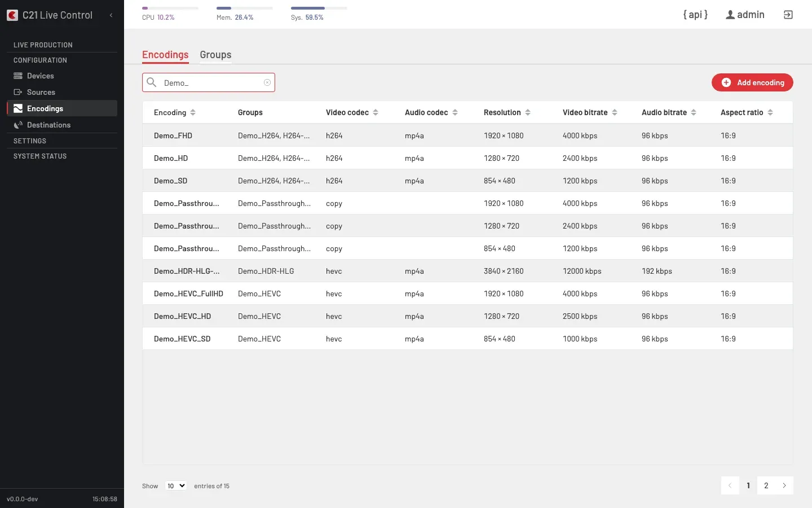Click the logout icon in the top bar
Image resolution: width=812 pixels, height=508 pixels.
tap(788, 15)
